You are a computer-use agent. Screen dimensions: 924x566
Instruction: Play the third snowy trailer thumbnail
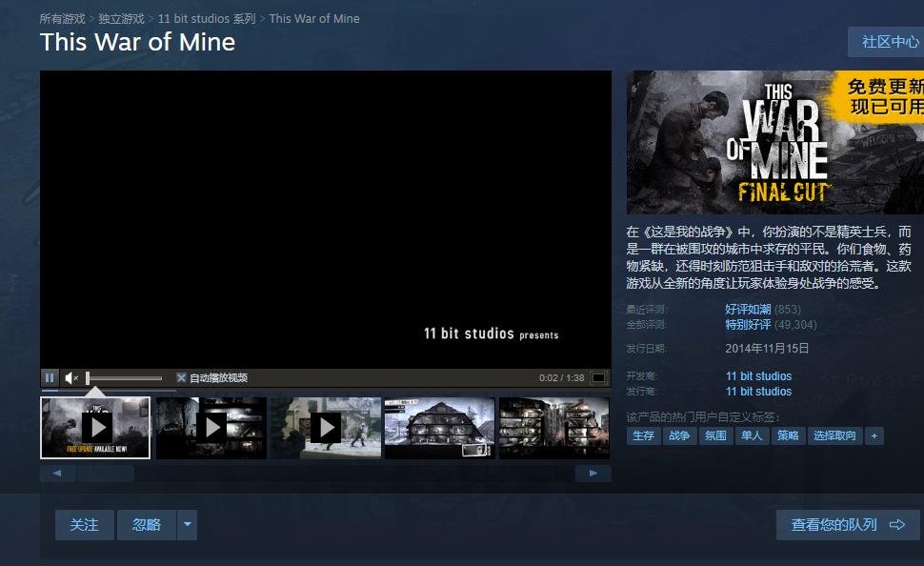coord(326,428)
